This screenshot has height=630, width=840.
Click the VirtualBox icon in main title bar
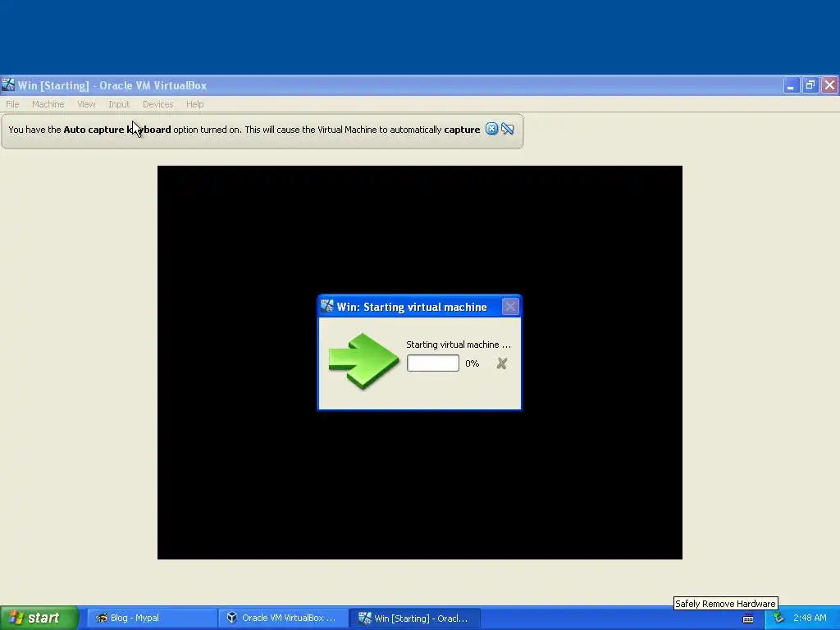[x=8, y=84]
